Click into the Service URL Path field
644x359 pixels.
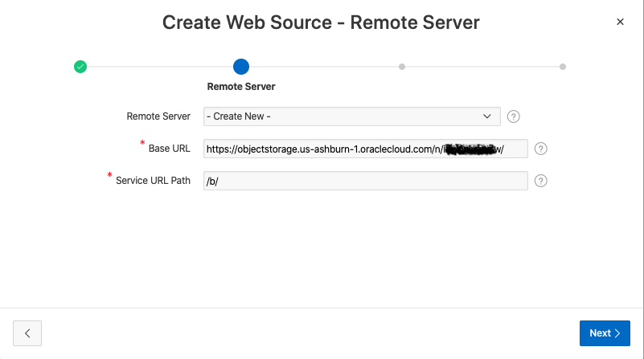(365, 181)
